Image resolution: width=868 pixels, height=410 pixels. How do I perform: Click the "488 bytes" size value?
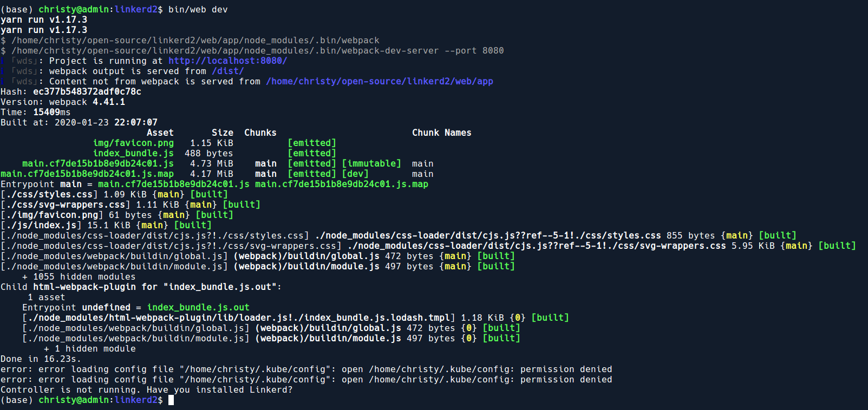coord(209,153)
